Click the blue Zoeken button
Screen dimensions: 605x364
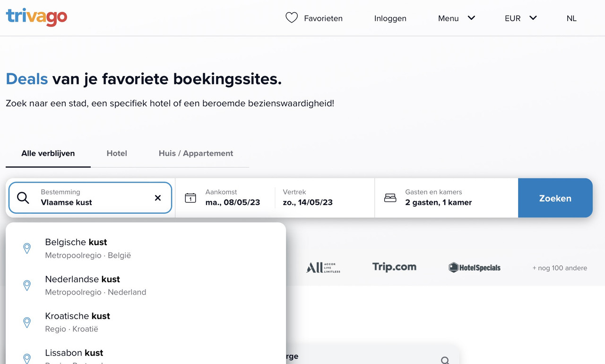coord(555,198)
